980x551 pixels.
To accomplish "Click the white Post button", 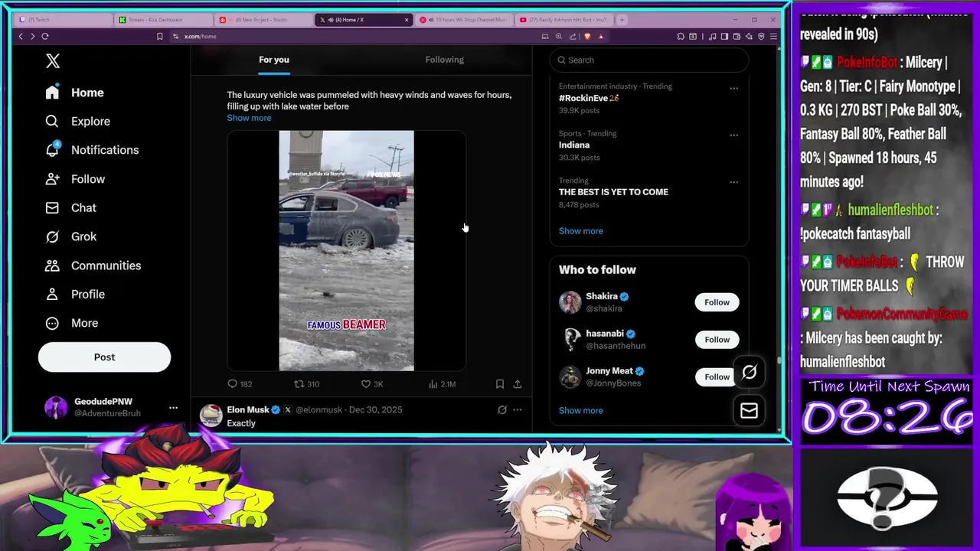I will click(104, 357).
